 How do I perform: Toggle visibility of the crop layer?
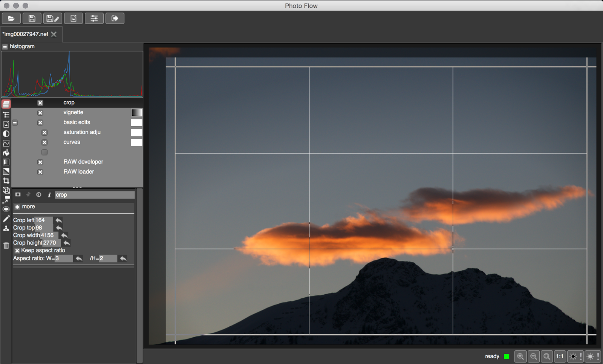pyautogui.click(x=40, y=103)
